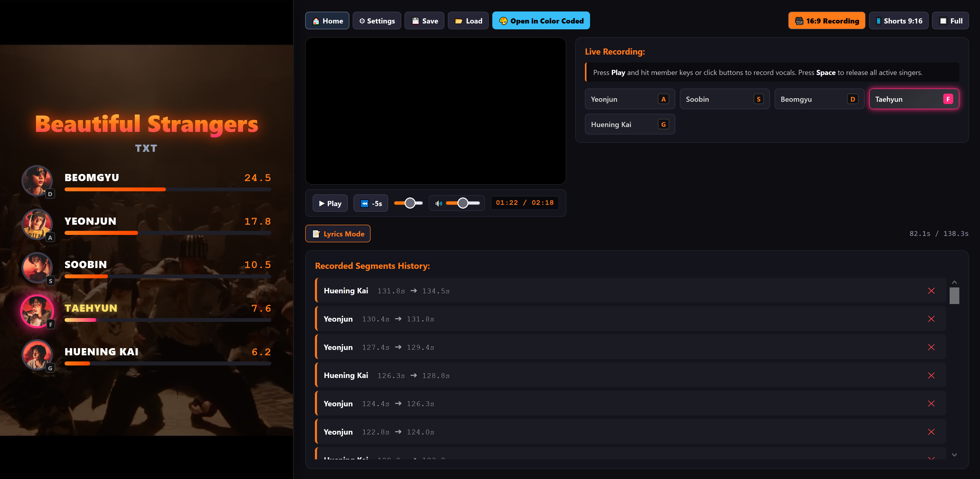Click Taehyun's highlighted avatar
980x479 pixels.
point(37,311)
